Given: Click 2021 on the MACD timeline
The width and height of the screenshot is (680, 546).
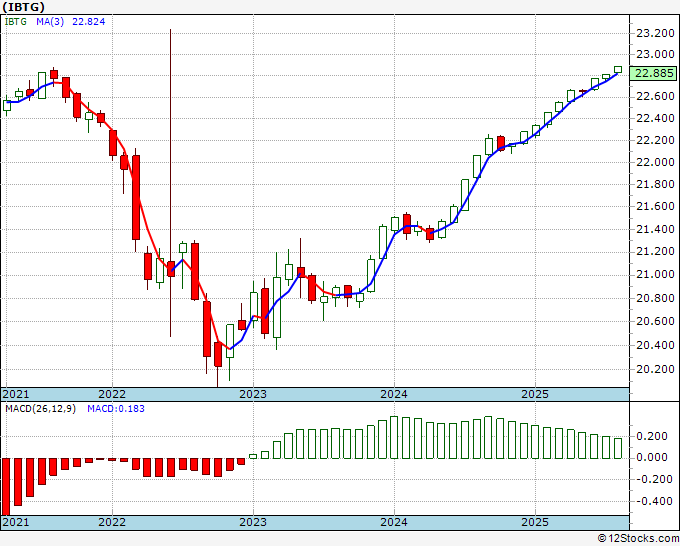Looking at the screenshot, I should [16, 522].
